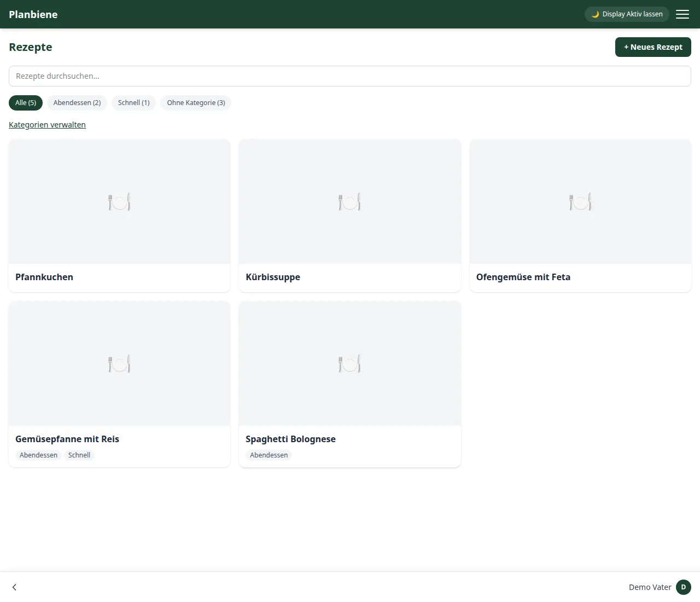Create a new recipe with Neues Rezept

(x=653, y=47)
